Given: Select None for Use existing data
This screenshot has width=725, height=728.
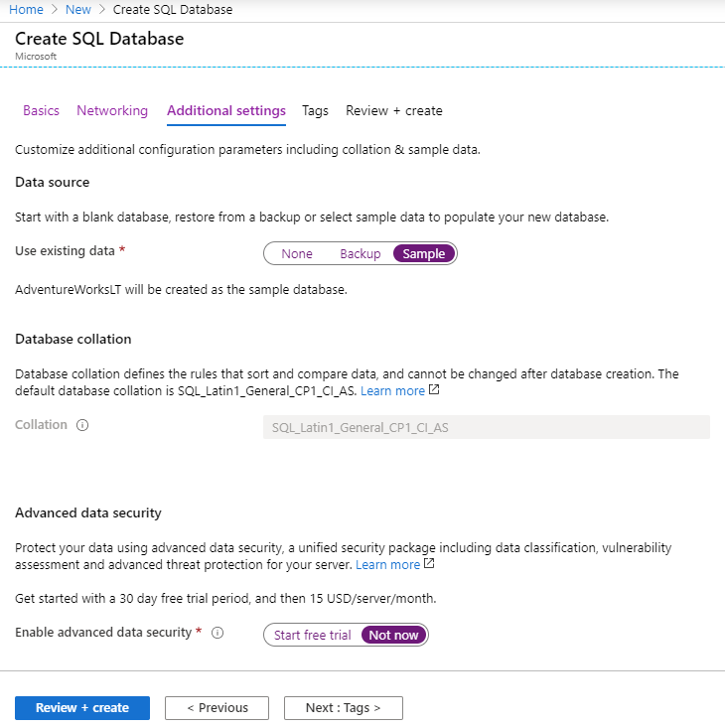Looking at the screenshot, I should click(297, 253).
